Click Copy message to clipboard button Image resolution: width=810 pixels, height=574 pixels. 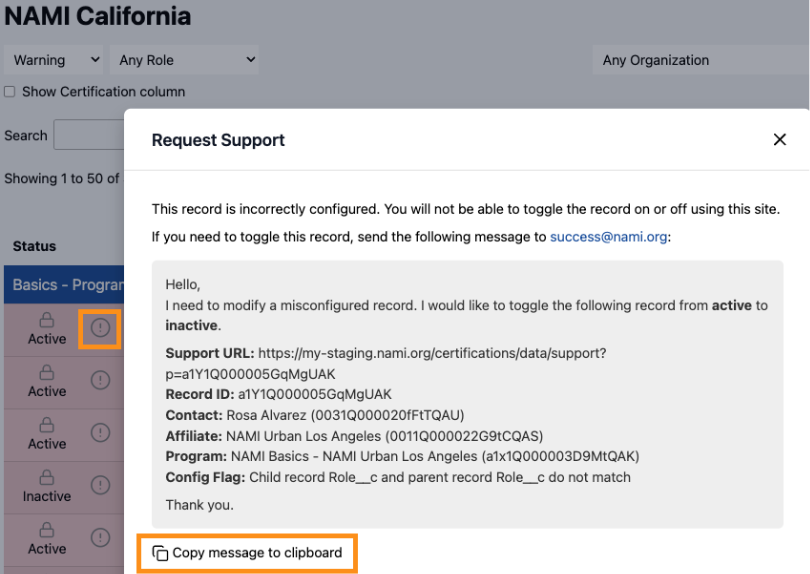(247, 553)
